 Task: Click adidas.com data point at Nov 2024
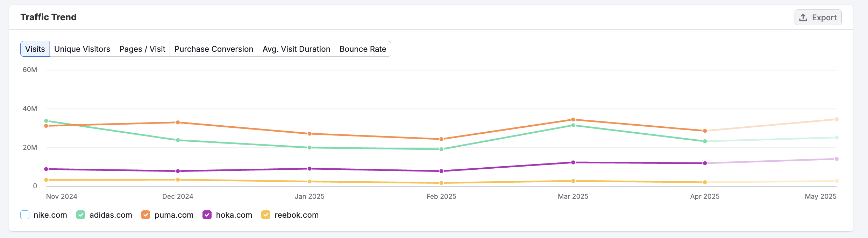click(x=46, y=121)
